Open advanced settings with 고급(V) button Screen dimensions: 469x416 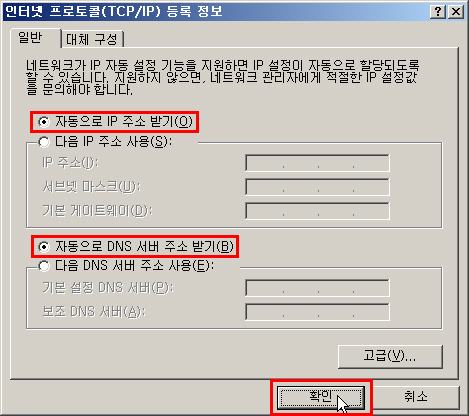pyautogui.click(x=390, y=357)
